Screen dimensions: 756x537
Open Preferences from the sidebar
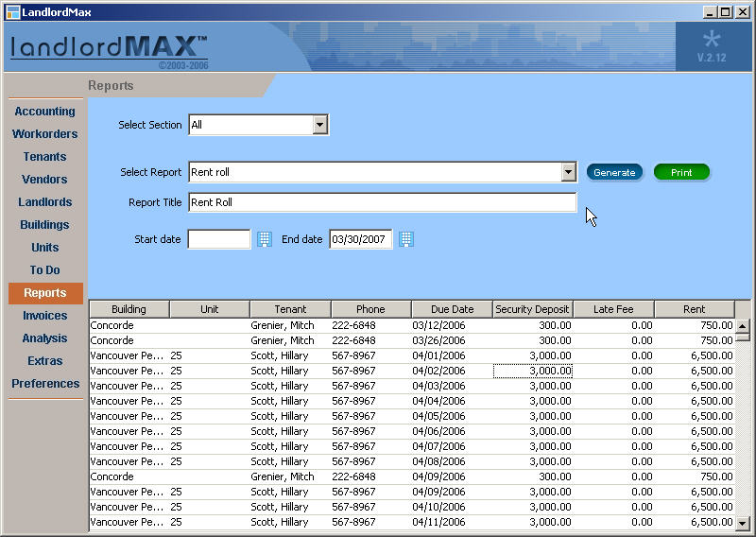tap(45, 384)
